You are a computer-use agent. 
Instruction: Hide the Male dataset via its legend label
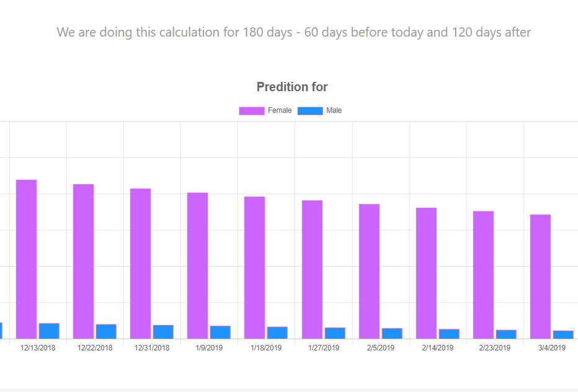coord(334,111)
